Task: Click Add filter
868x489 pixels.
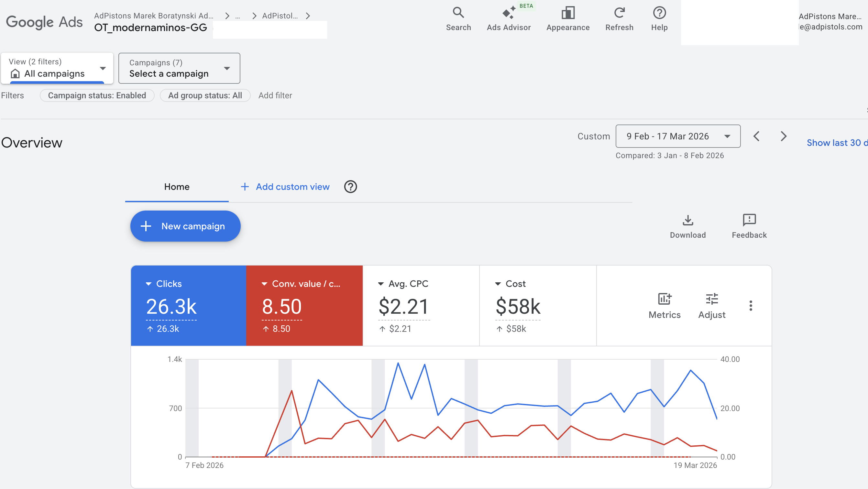Action: click(275, 95)
